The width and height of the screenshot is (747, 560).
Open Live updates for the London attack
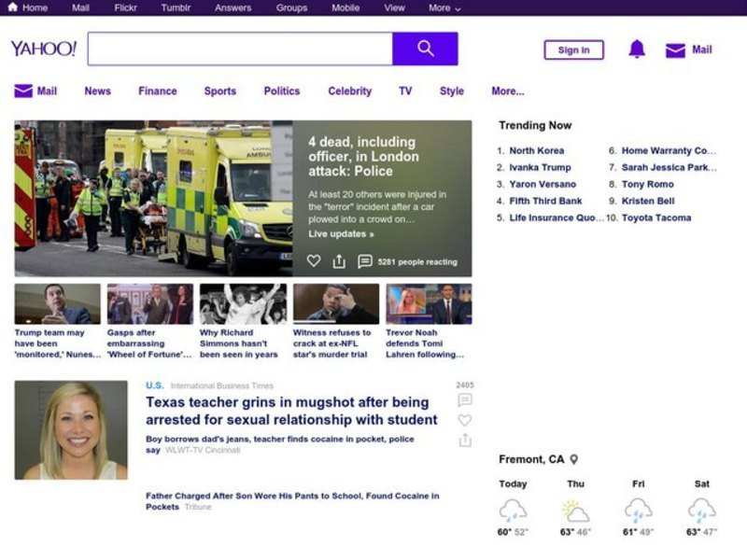[341, 233]
